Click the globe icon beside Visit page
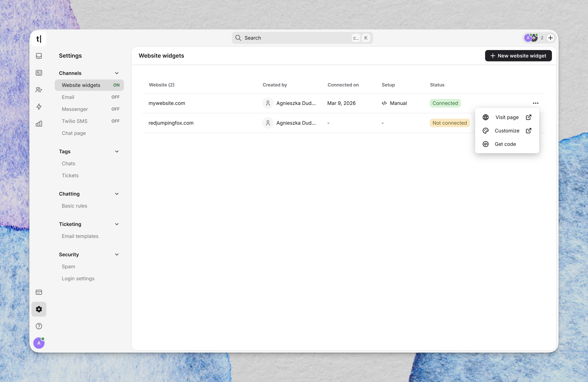Image resolution: width=588 pixels, height=382 pixels. (x=486, y=117)
